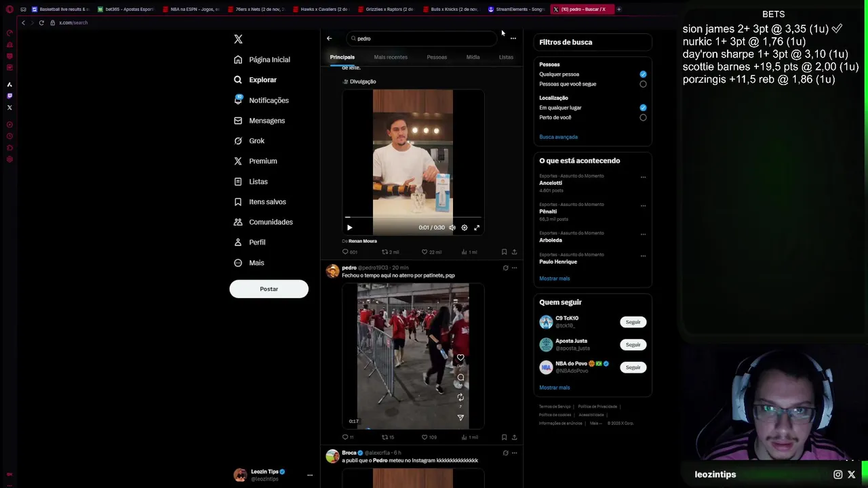Switch to the Listas search tab
The image size is (868, 488).
[506, 57]
